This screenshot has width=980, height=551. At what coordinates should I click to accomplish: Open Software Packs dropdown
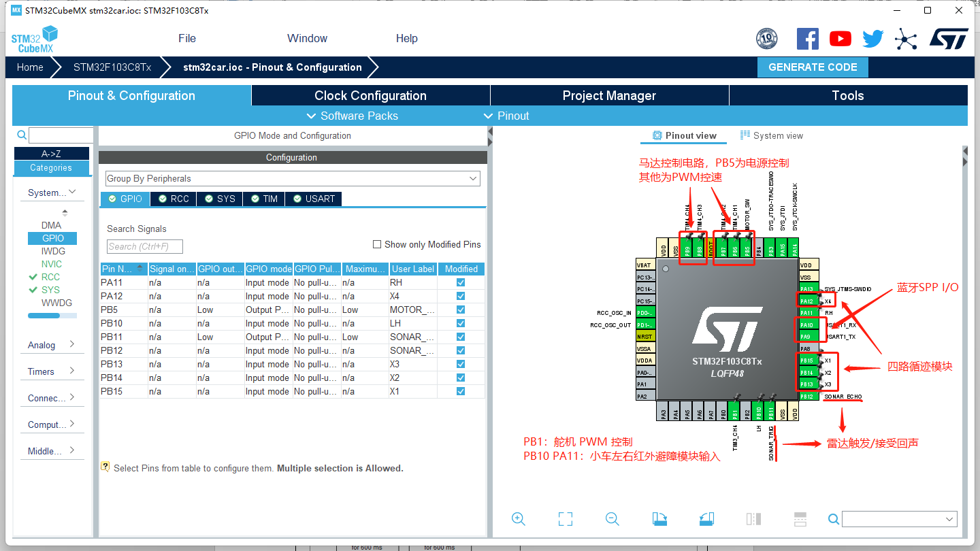(x=353, y=116)
